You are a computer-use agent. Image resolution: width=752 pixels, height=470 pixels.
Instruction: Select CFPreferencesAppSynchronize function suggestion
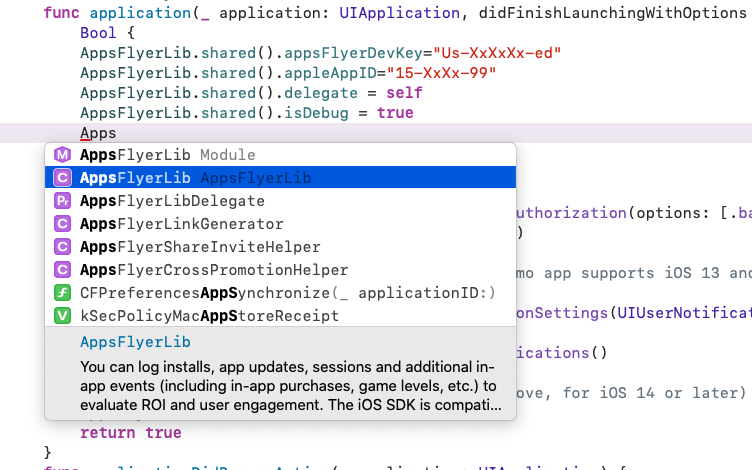pyautogui.click(x=281, y=293)
